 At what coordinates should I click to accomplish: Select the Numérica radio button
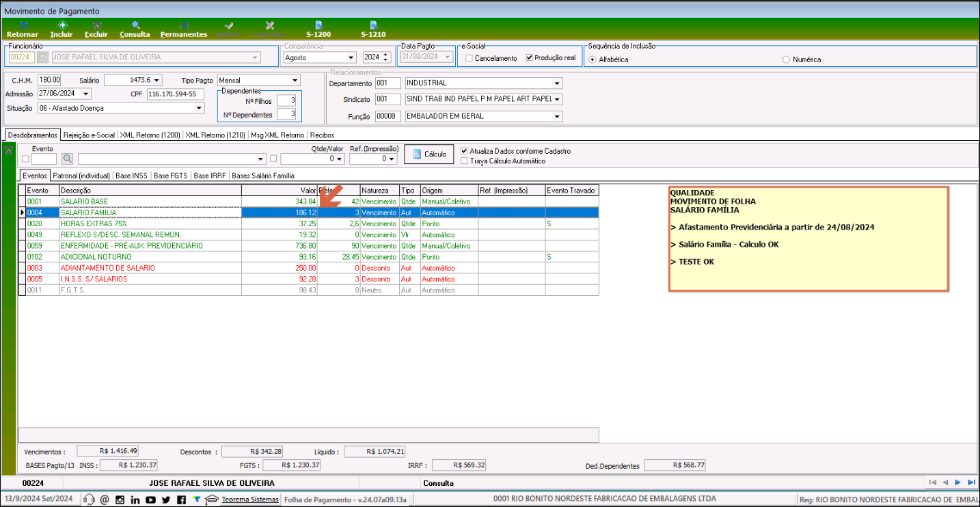[787, 59]
